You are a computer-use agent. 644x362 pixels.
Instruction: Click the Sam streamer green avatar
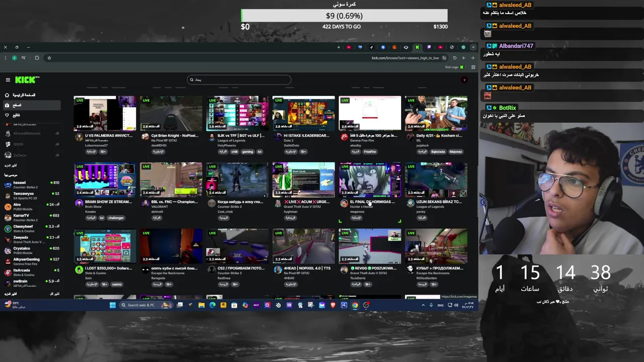[x=79, y=269]
